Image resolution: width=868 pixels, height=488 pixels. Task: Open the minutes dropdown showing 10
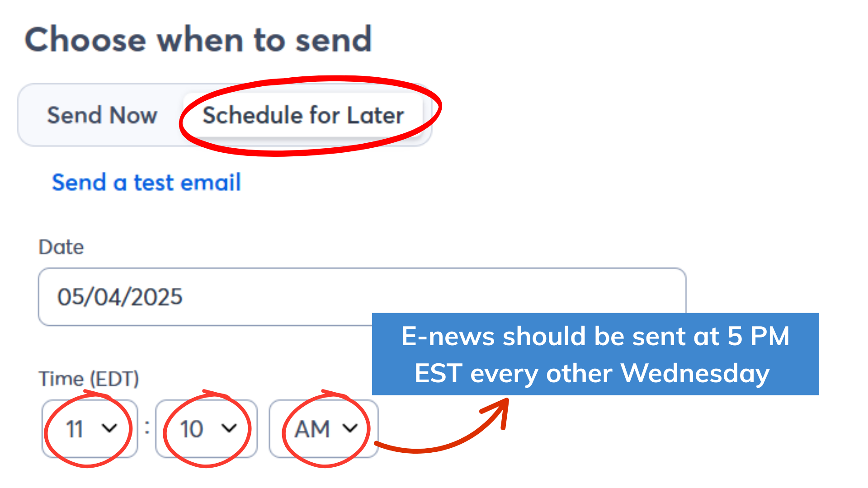tap(206, 428)
